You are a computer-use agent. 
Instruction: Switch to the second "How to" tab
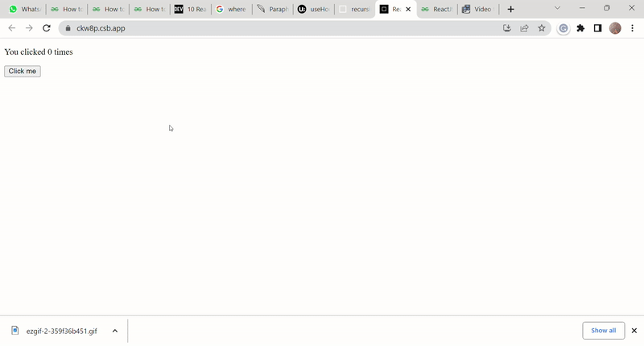click(x=109, y=9)
